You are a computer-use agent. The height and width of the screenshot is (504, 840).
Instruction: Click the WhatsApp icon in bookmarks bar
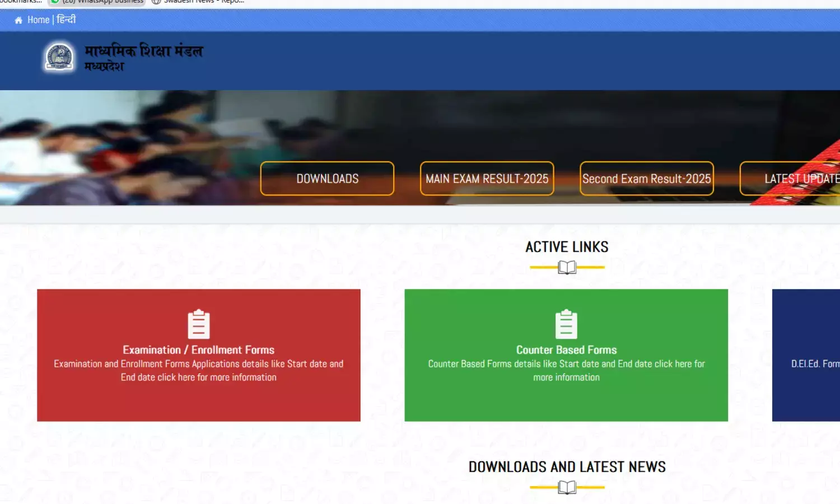tap(55, 2)
